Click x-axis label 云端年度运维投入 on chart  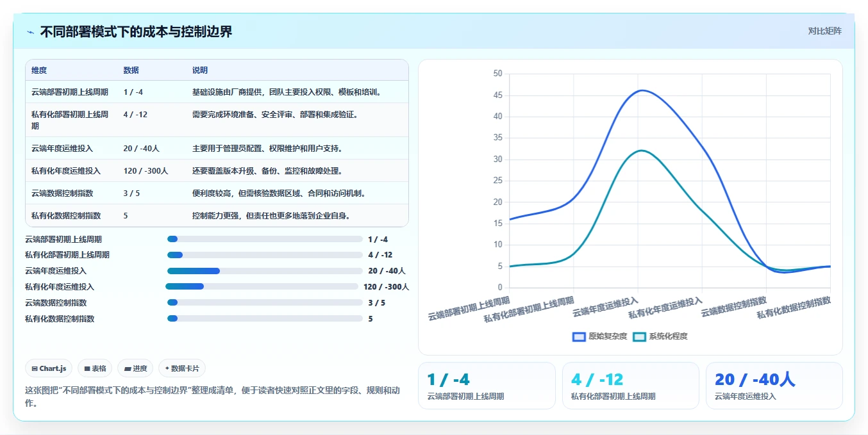606,307
